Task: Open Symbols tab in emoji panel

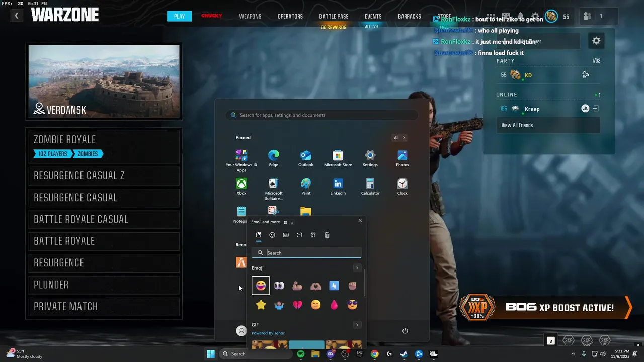Action: pos(313,235)
